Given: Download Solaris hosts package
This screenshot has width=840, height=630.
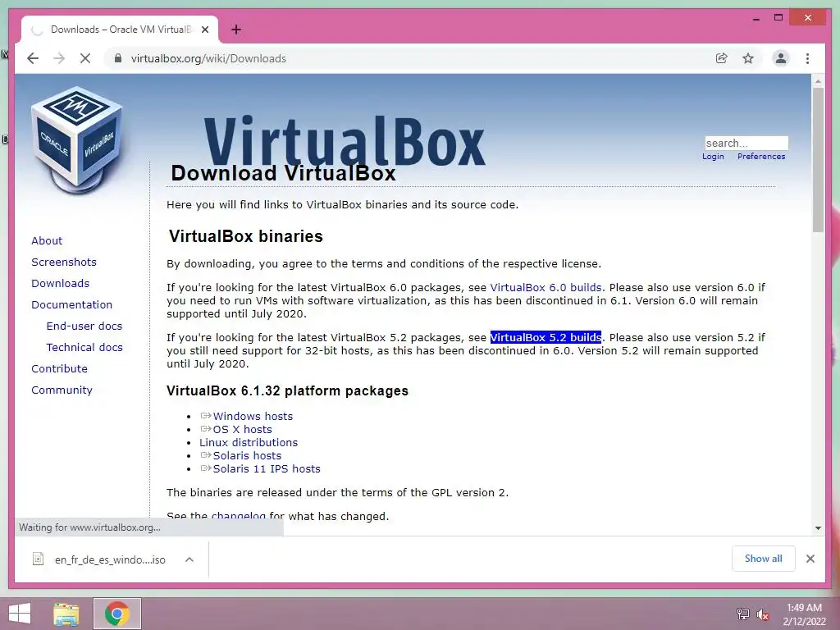Looking at the screenshot, I should pos(247,456).
